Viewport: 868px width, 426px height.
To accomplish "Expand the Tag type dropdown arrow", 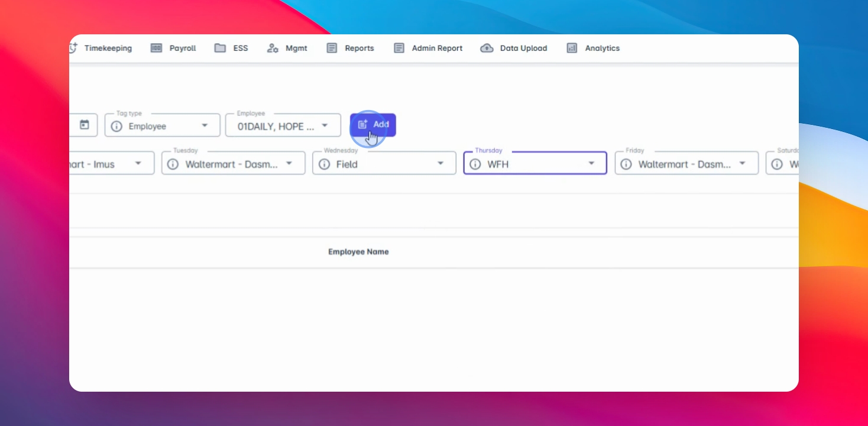I will pos(205,126).
